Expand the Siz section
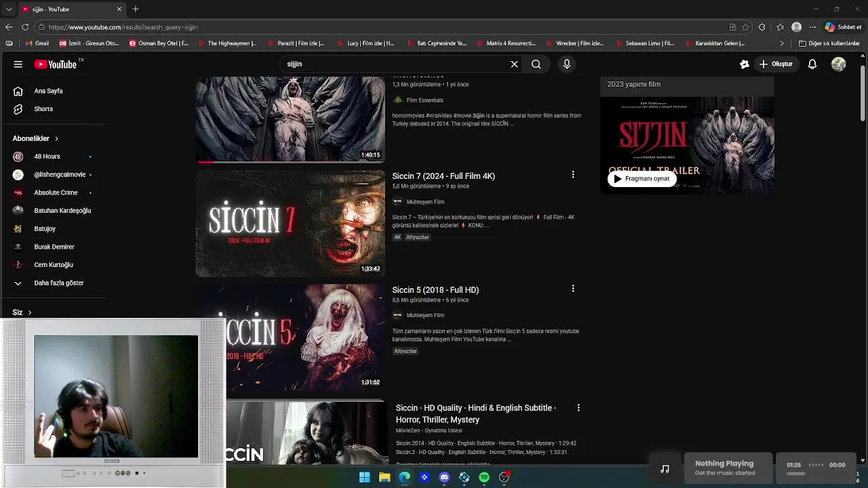Image resolution: width=868 pixels, height=488 pixels. tap(22, 312)
